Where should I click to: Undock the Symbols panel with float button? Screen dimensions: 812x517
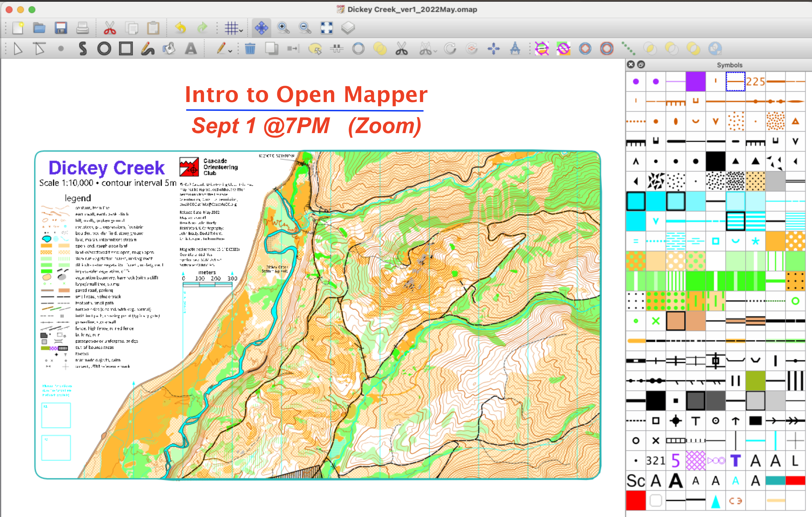tap(641, 64)
